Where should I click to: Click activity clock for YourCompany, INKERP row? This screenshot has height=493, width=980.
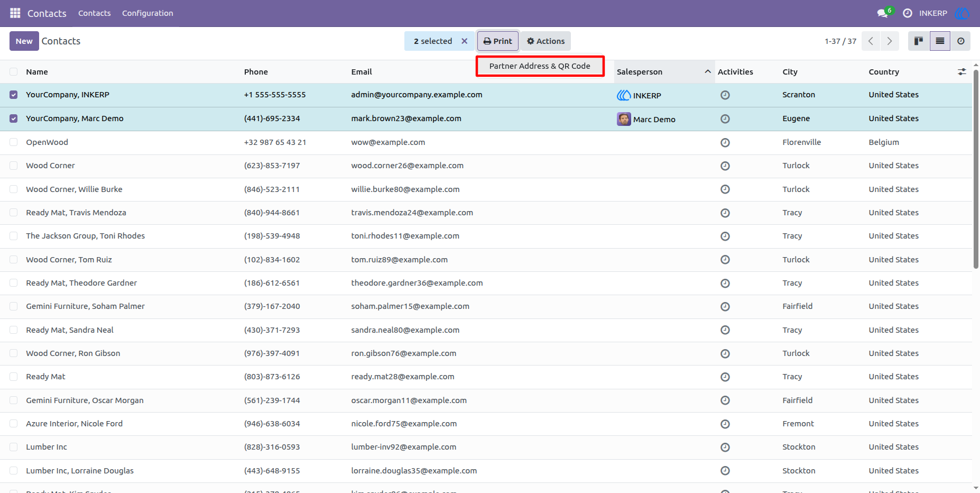pyautogui.click(x=725, y=95)
